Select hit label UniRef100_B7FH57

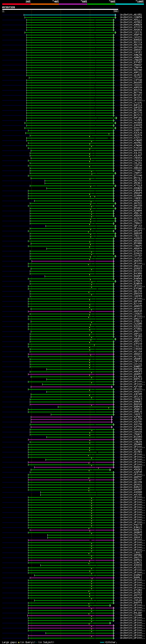(131, 63)
